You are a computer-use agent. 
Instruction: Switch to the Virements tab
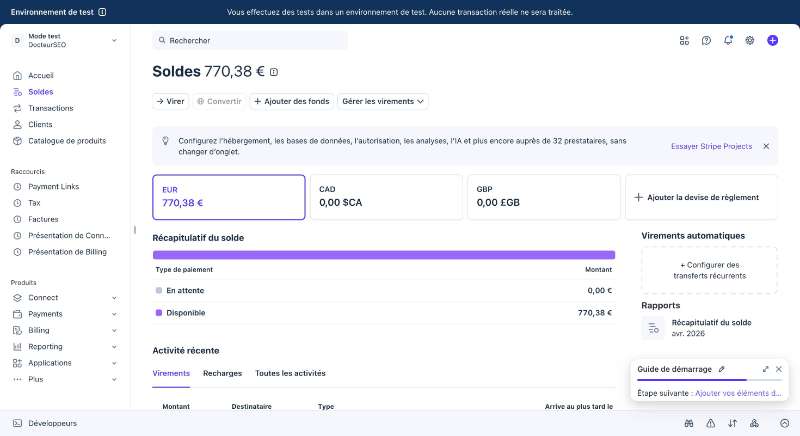pyautogui.click(x=171, y=373)
